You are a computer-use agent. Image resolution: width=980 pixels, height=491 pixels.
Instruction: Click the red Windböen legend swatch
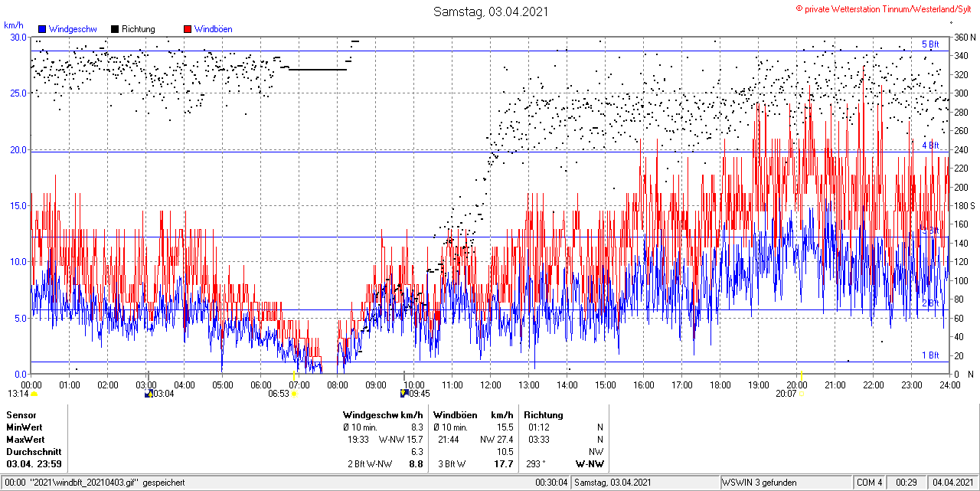(x=188, y=29)
